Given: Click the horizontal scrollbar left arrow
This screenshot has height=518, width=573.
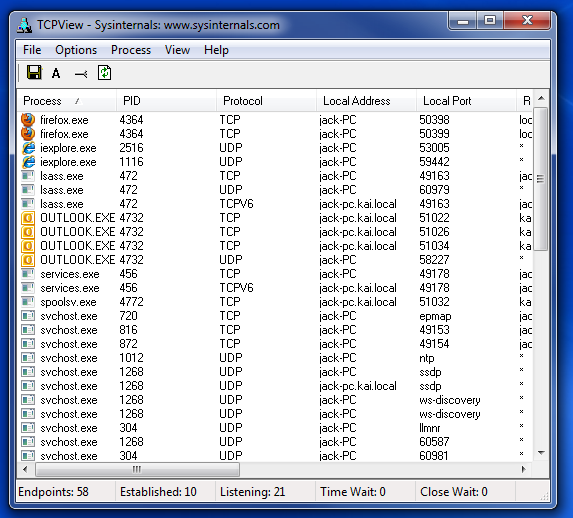Looking at the screenshot, I should point(25,469).
